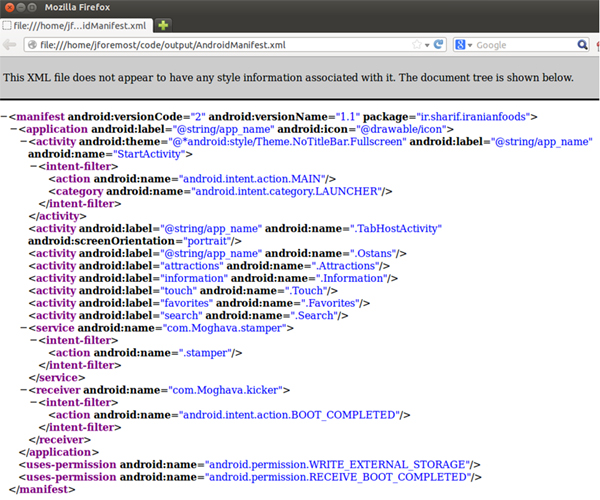This screenshot has width=600, height=500.
Task: Collapse the StartActivity activity element
Action: (x=24, y=142)
